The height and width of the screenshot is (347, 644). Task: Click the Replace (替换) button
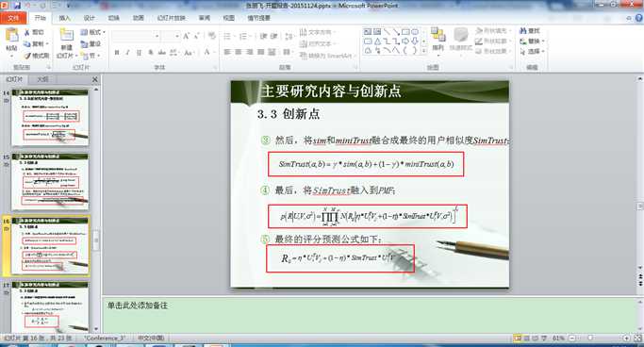(532, 41)
